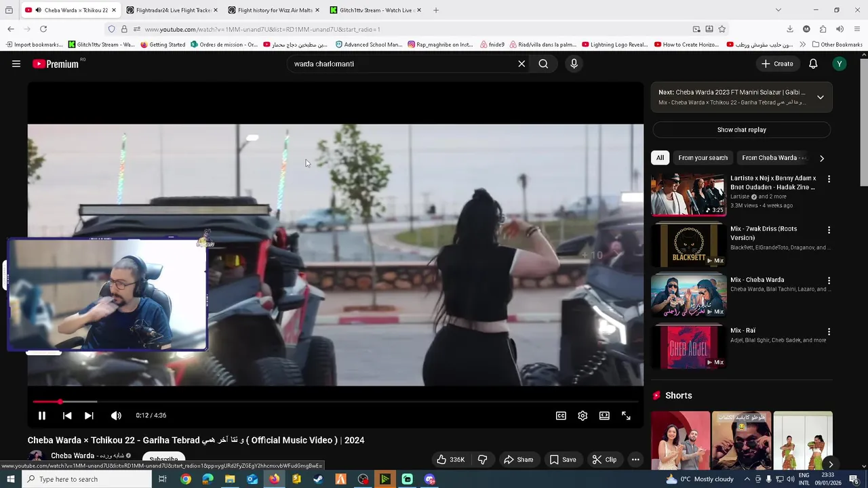
Task: Select the All filter chip
Action: [x=660, y=158]
